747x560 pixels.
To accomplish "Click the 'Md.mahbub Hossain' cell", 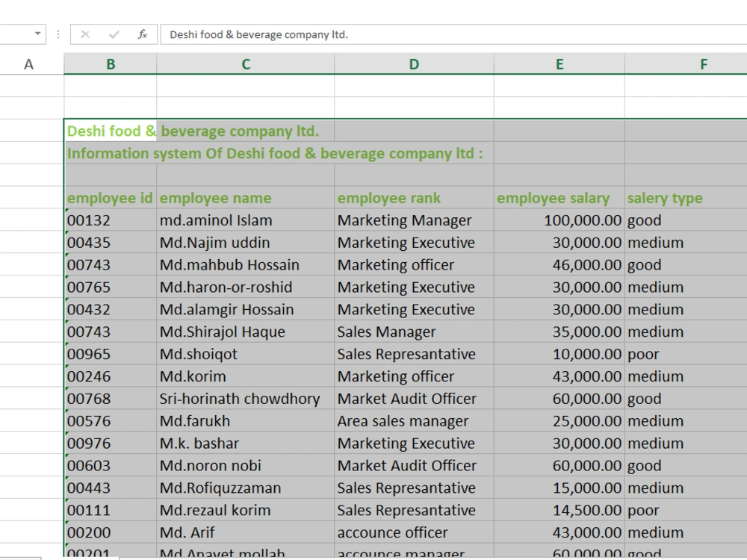I will pyautogui.click(x=246, y=265).
